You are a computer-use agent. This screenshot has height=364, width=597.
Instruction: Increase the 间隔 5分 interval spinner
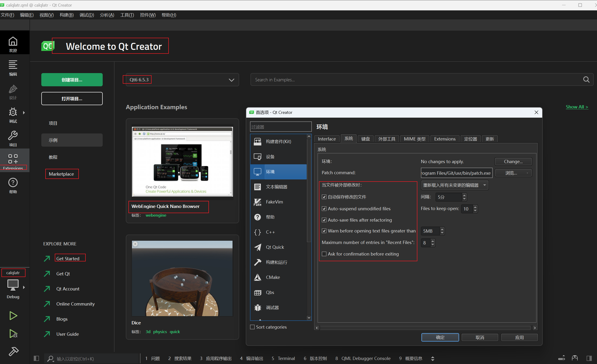[464, 195]
